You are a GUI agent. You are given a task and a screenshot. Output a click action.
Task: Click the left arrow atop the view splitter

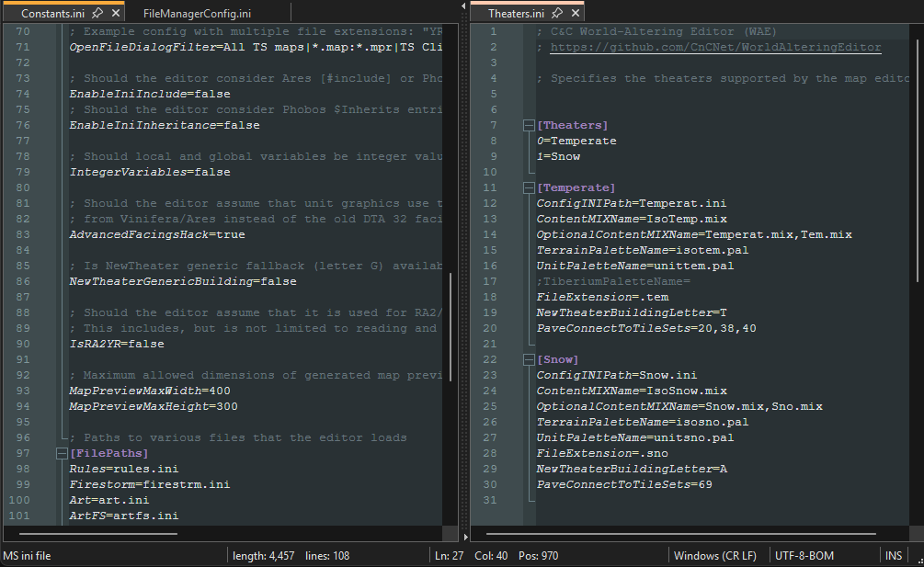click(x=463, y=6)
